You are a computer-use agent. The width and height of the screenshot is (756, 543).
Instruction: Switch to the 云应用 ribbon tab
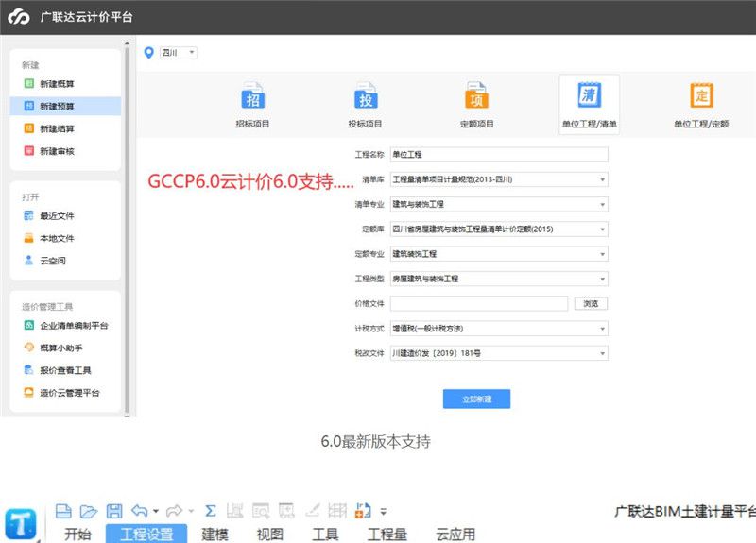[455, 534]
